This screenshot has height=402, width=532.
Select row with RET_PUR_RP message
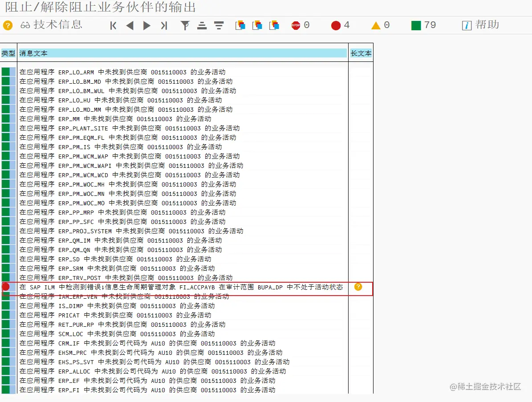(122, 324)
